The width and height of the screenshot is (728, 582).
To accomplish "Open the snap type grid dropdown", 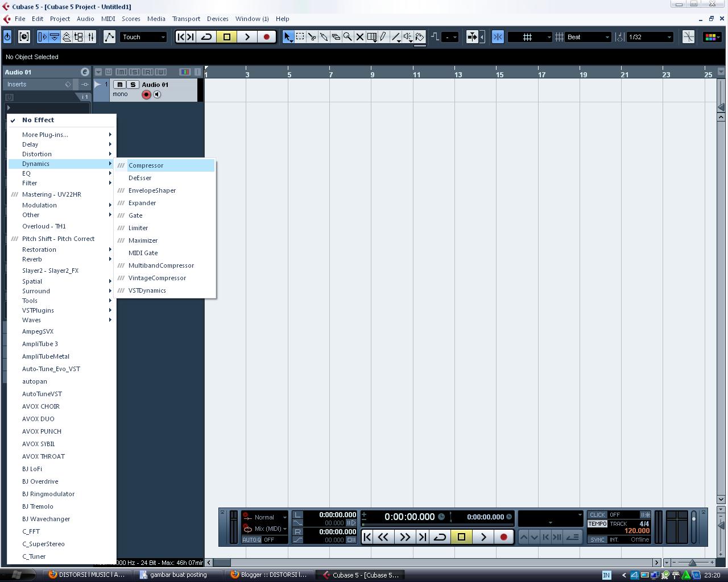I will point(530,37).
